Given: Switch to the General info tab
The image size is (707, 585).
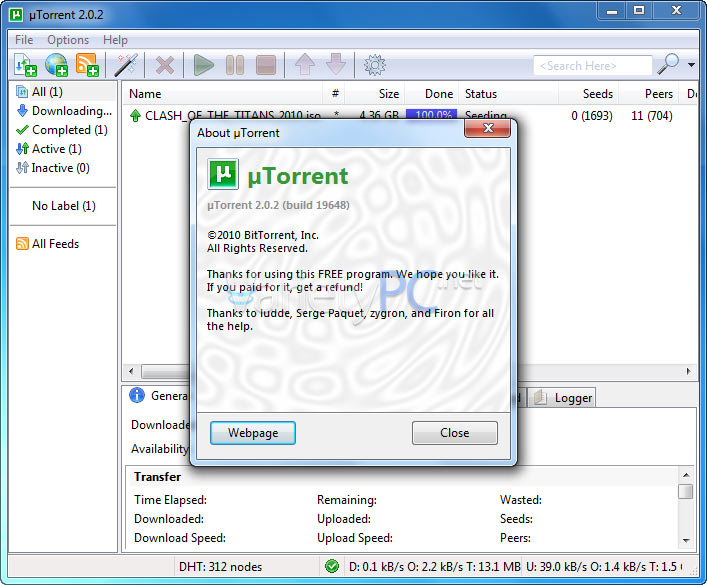Looking at the screenshot, I should tap(159, 396).
